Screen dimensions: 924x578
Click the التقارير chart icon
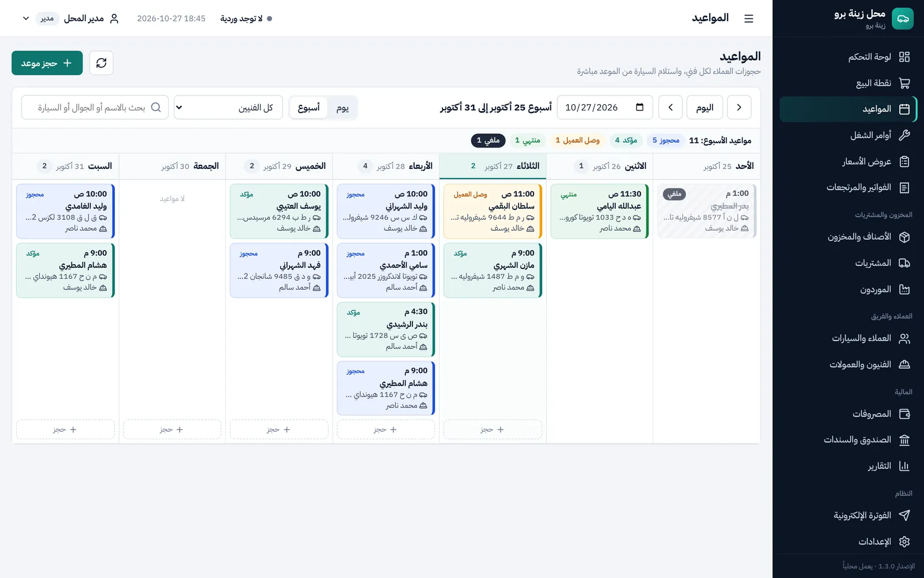point(904,466)
